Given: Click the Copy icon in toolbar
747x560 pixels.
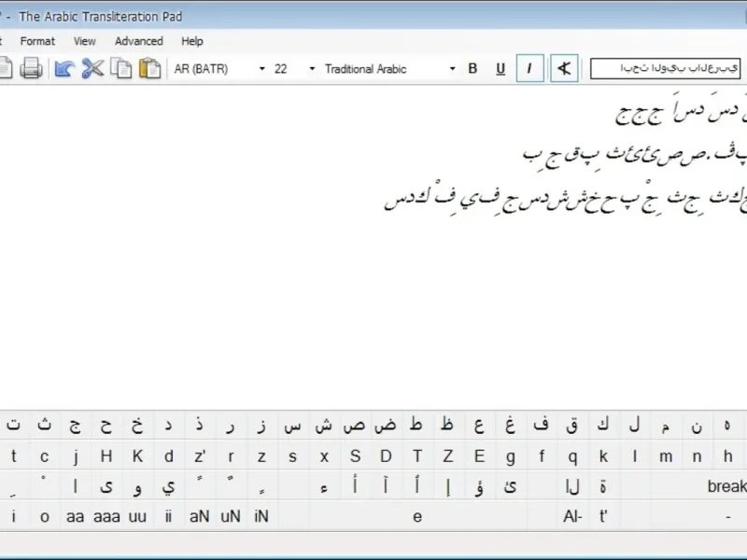Looking at the screenshot, I should (121, 68).
